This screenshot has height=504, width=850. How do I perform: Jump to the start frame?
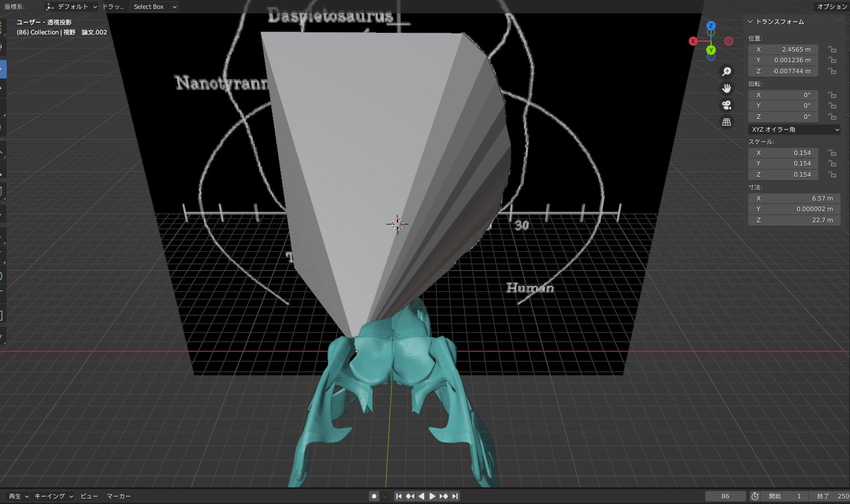(x=399, y=496)
